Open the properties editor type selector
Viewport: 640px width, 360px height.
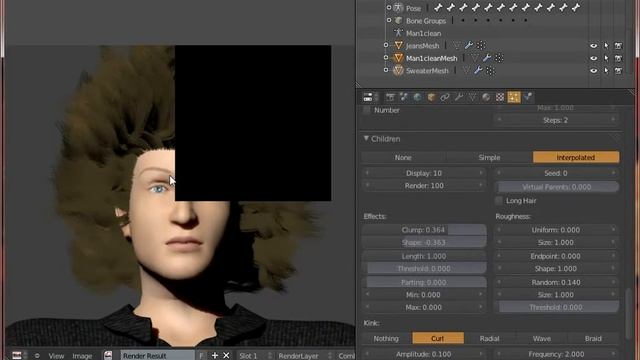pos(370,97)
